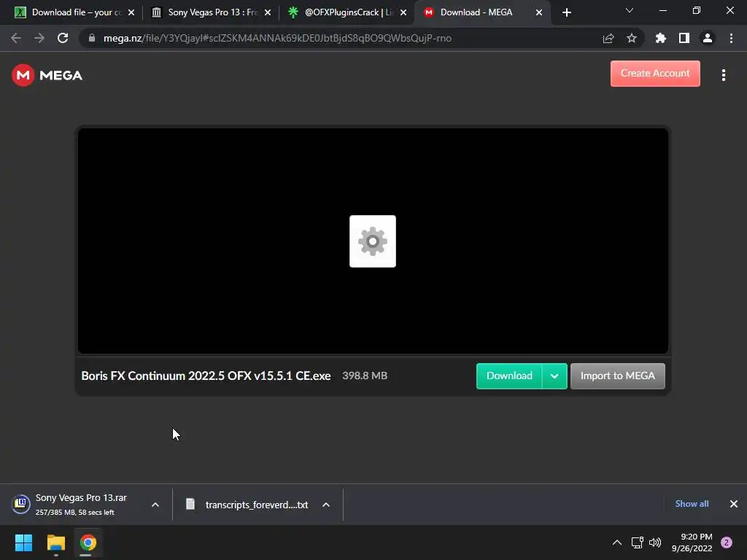
Task: Open the Chrome profile avatar menu
Action: tap(708, 38)
